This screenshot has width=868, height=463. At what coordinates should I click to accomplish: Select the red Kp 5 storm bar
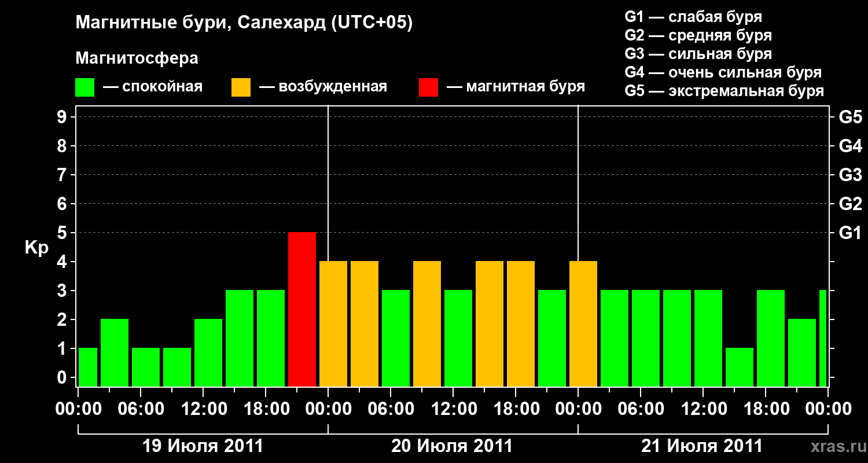pyautogui.click(x=302, y=309)
